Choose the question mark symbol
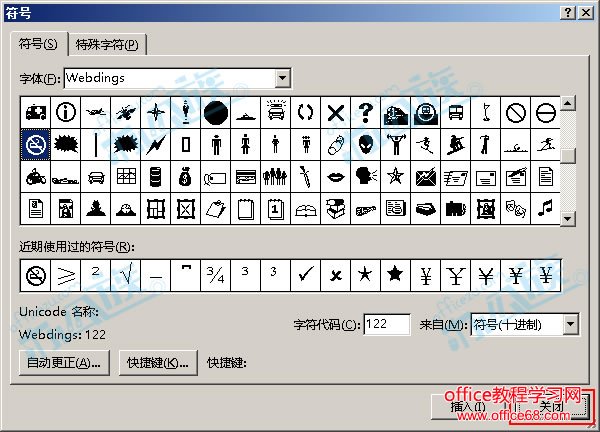This screenshot has height=432, width=600. pyautogui.click(x=366, y=112)
